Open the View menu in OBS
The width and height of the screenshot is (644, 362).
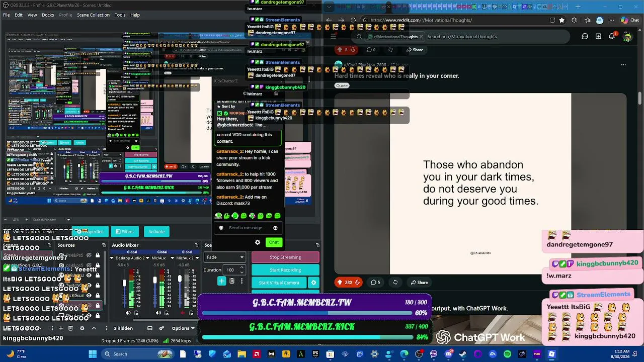coord(32,15)
